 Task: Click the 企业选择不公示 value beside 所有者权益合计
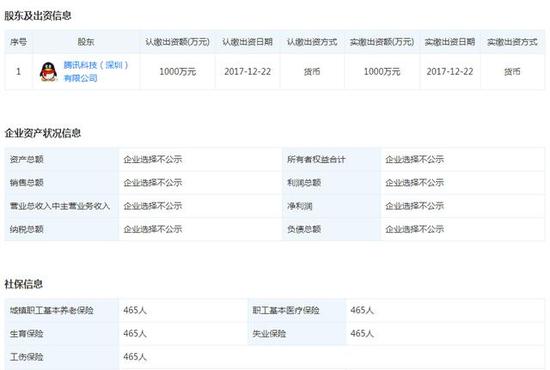[x=415, y=159]
